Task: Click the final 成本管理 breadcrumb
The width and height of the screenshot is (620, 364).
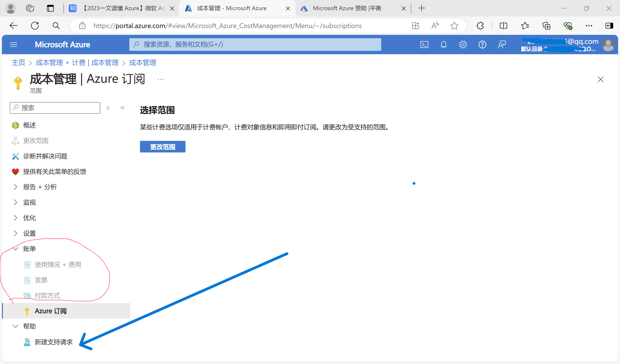Action: [143, 63]
